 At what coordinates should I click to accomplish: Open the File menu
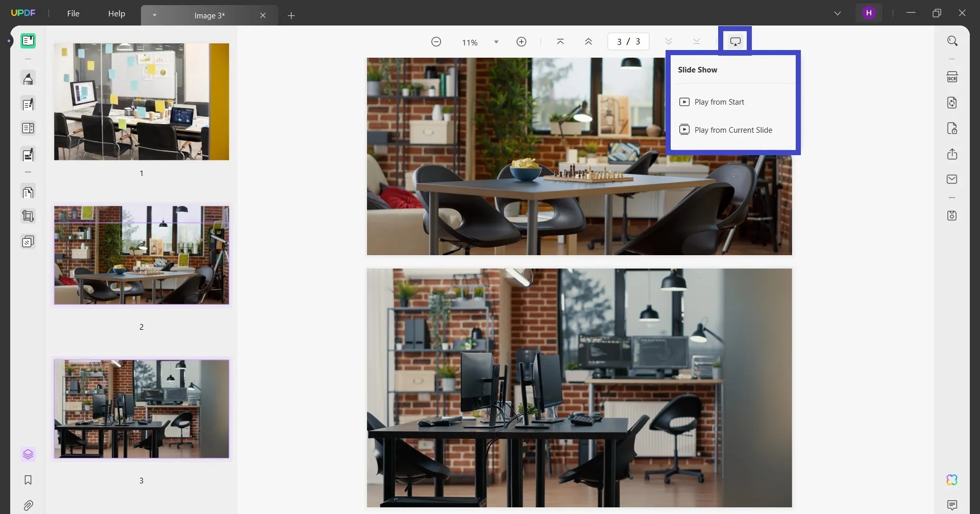tap(73, 13)
